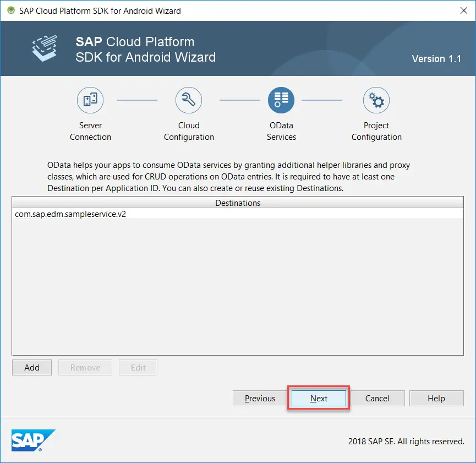Click the Server Connection step icon
The height and width of the screenshot is (463, 476).
90,100
